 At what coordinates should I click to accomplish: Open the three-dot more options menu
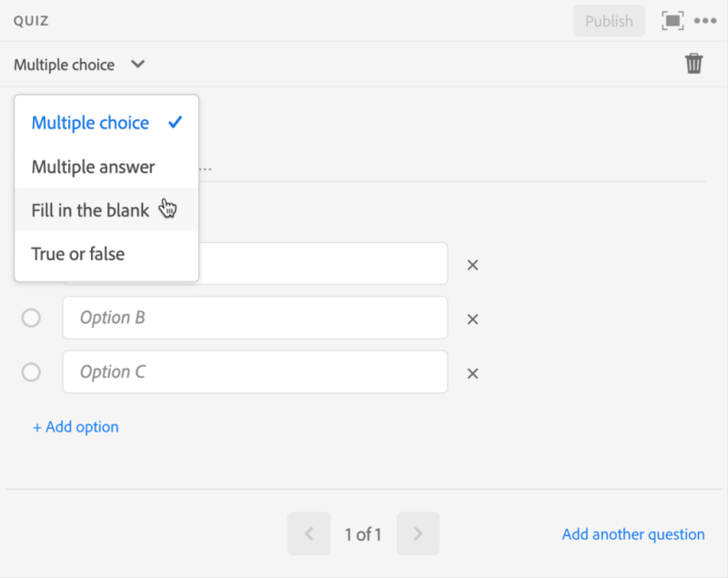pos(706,21)
